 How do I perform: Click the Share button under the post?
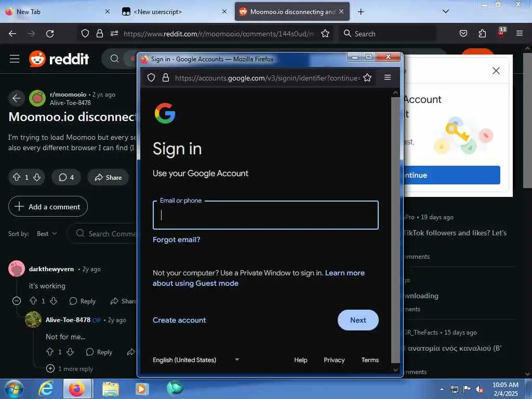coord(108,177)
